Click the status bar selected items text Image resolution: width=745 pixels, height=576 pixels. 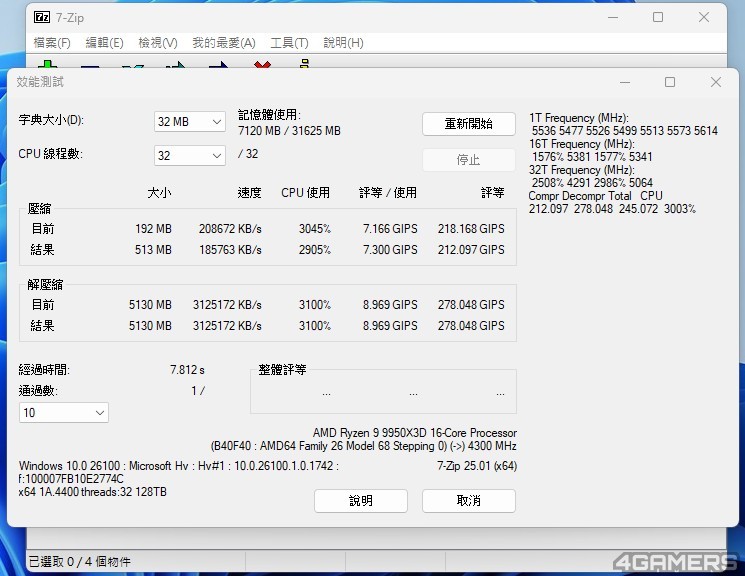point(80,562)
